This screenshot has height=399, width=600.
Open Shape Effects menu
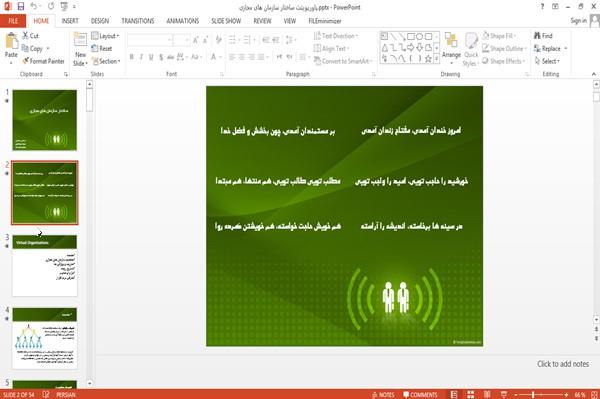[504, 61]
